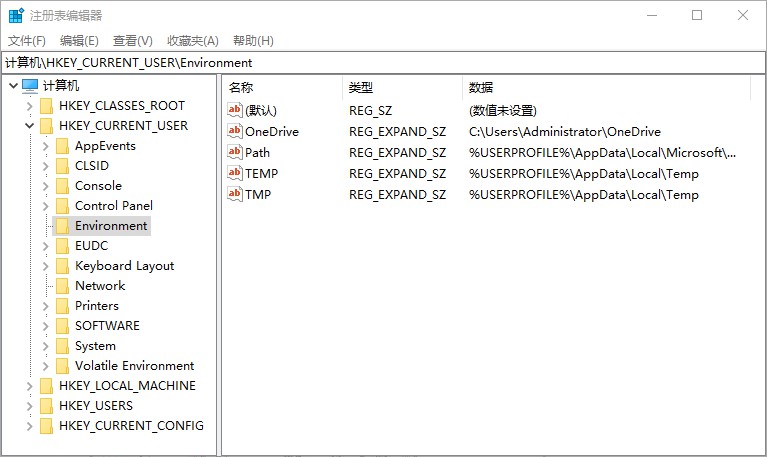The height and width of the screenshot is (457, 767).
Task: Expand the HKEY_LOCAL_MACHINE node
Action: pyautogui.click(x=29, y=386)
